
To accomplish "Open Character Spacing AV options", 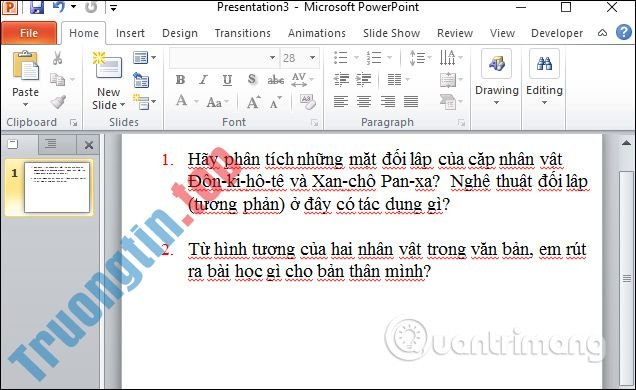I will click(x=303, y=80).
